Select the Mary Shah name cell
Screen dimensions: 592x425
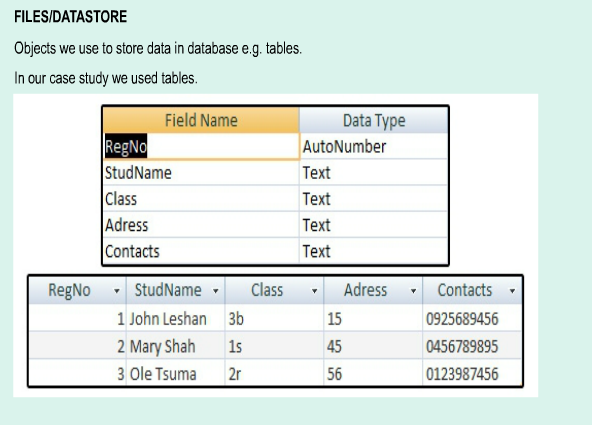pyautogui.click(x=176, y=346)
